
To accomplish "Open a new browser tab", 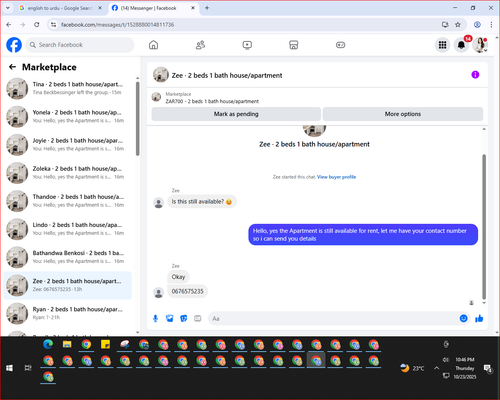I will tap(207, 8).
